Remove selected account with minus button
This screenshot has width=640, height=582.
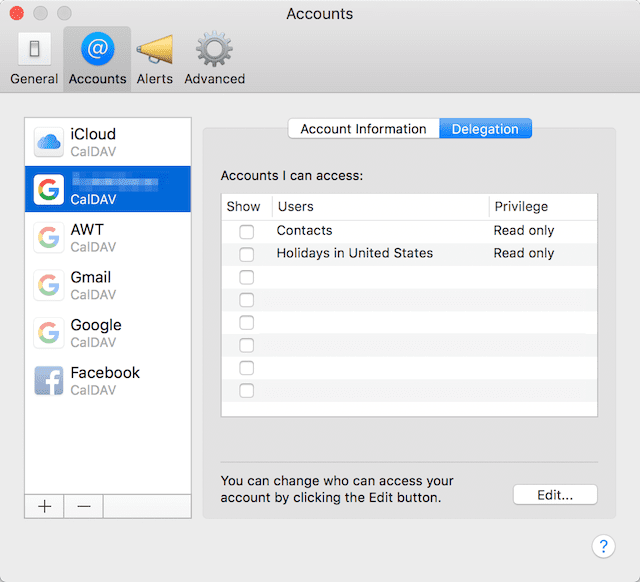(x=84, y=506)
